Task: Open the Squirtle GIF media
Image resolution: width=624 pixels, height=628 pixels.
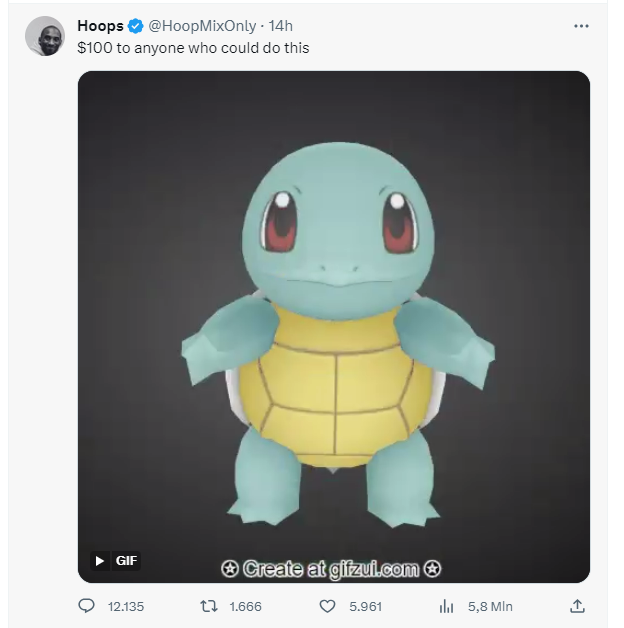Action: coord(334,327)
